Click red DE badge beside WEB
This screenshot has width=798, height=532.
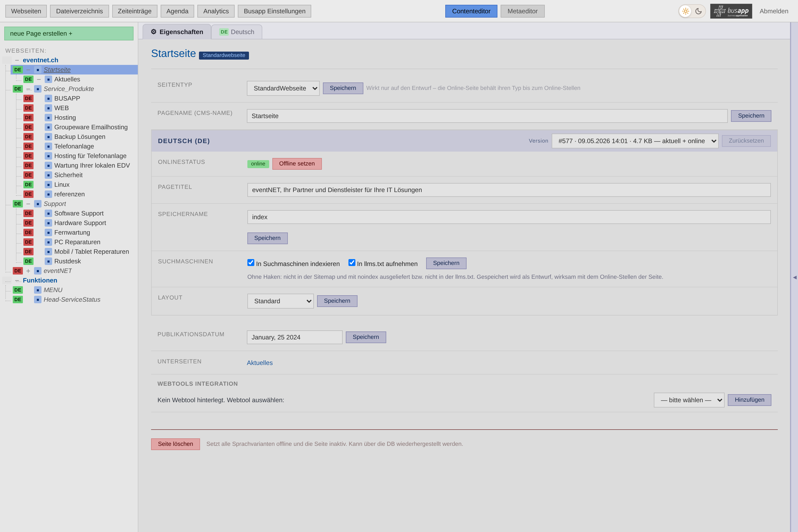(x=28, y=108)
